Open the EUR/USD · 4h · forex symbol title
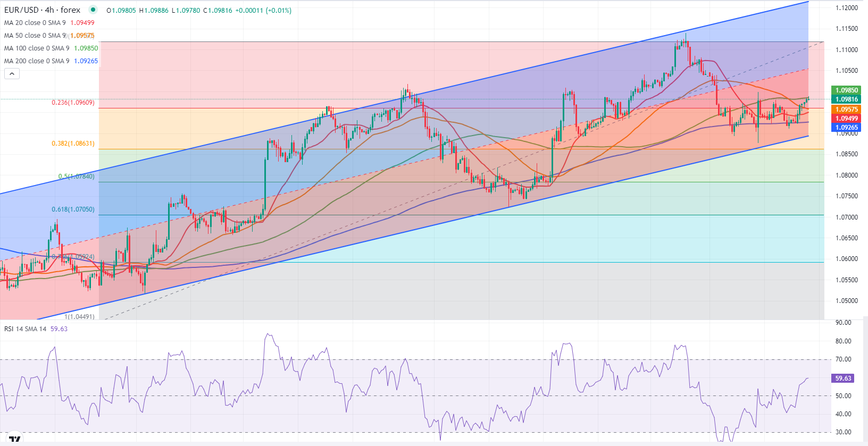The image size is (868, 446). click(x=42, y=10)
